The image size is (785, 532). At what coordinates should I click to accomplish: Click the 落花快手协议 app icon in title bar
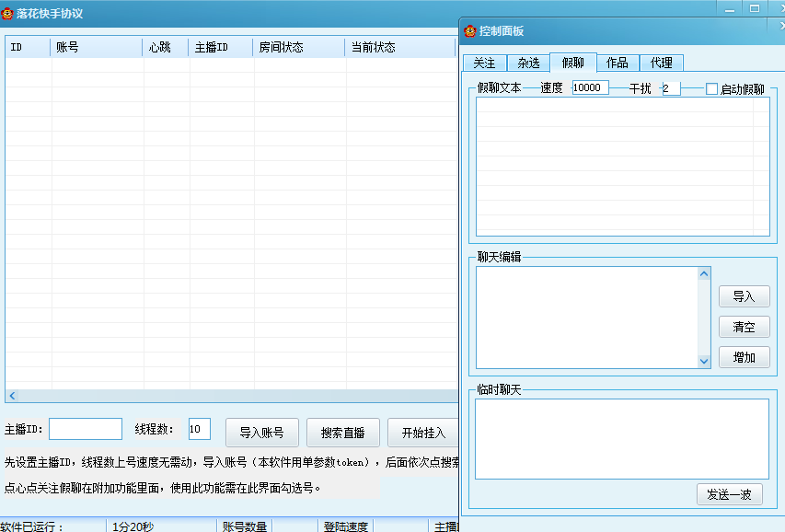click(7, 14)
